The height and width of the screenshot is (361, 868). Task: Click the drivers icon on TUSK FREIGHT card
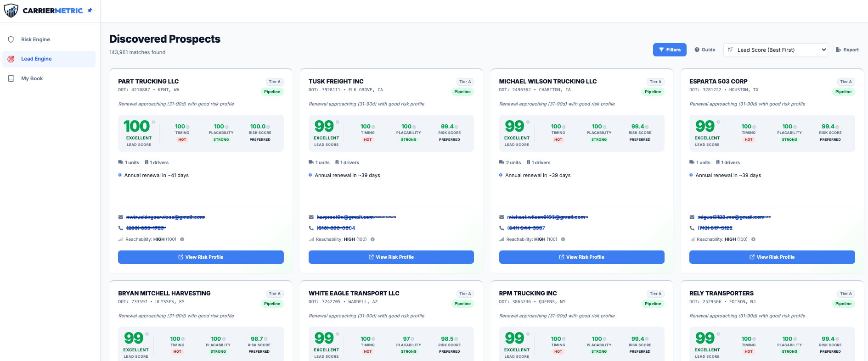pyautogui.click(x=337, y=162)
